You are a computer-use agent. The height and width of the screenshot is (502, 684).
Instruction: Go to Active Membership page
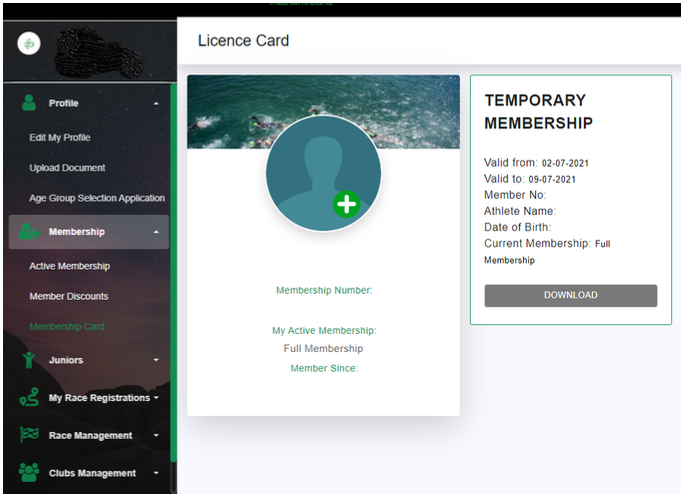pyautogui.click(x=69, y=266)
